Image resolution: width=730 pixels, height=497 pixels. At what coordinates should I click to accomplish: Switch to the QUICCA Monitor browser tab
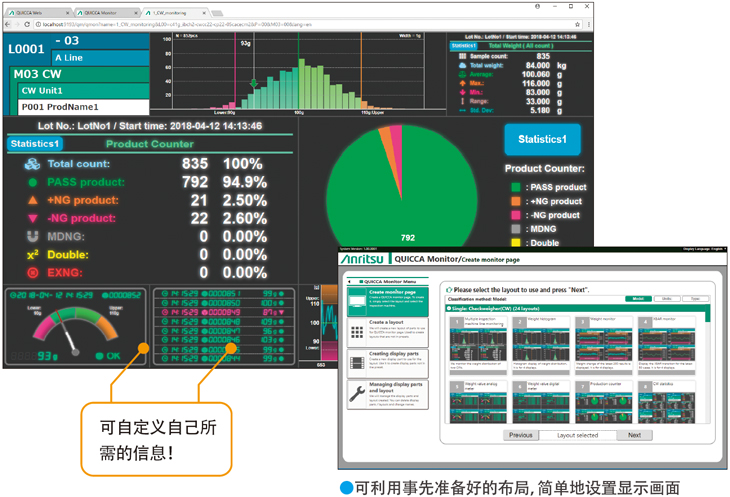pyautogui.click(x=106, y=13)
